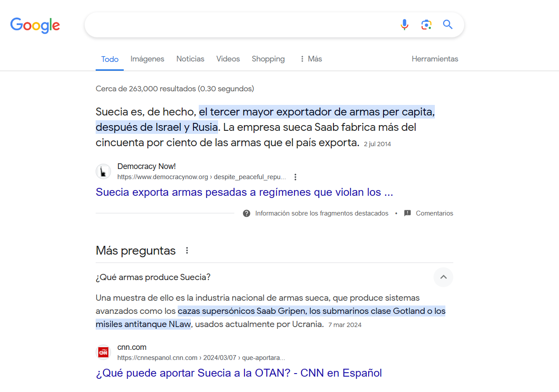Start voice search with microphone icon
The height and width of the screenshot is (392, 559).
[405, 25]
